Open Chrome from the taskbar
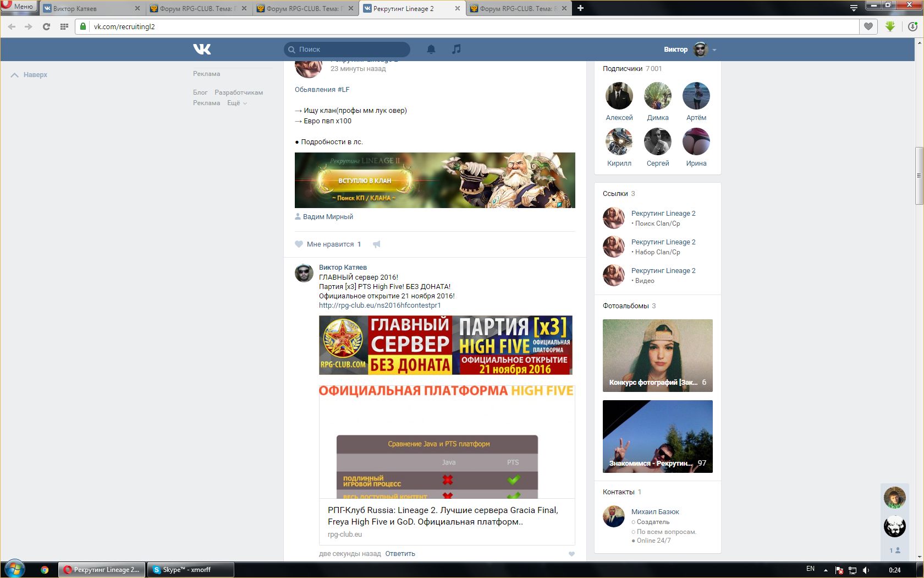The image size is (924, 578). [x=45, y=570]
